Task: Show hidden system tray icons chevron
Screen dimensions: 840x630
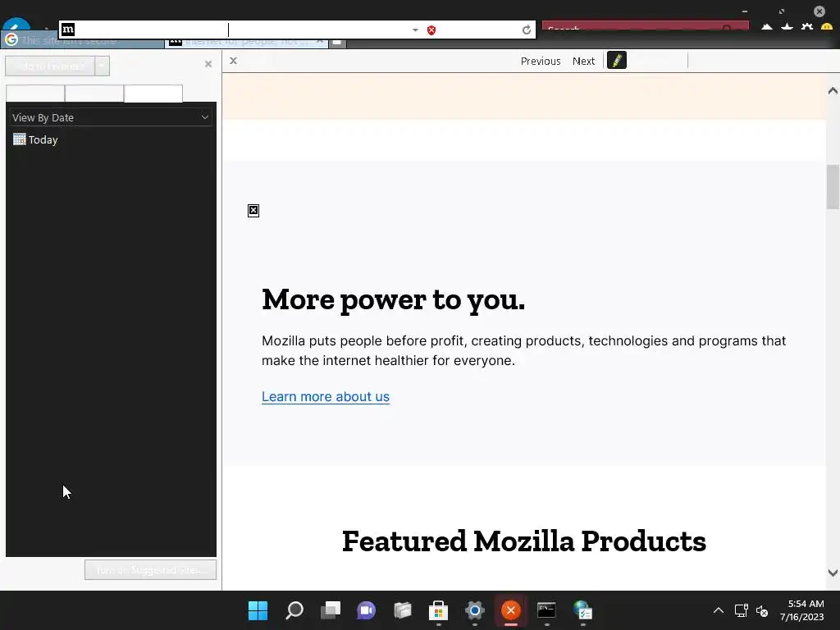Action: [719, 610]
